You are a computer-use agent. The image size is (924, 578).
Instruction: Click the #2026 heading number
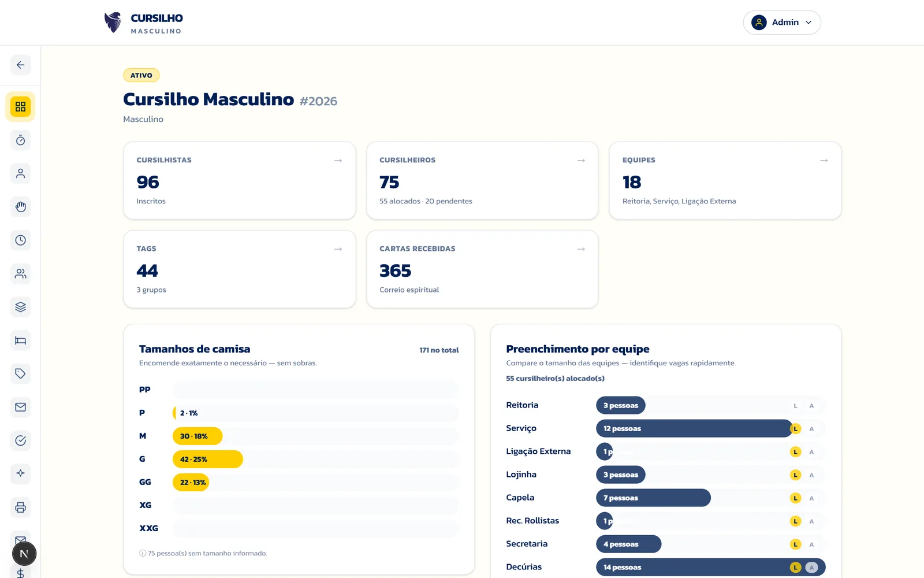coord(318,101)
